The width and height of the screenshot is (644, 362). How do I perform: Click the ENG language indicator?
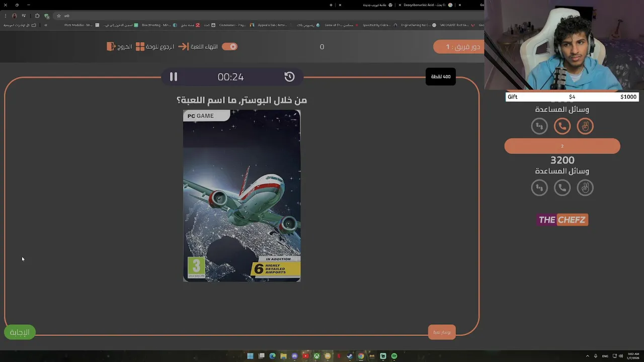pos(605,356)
